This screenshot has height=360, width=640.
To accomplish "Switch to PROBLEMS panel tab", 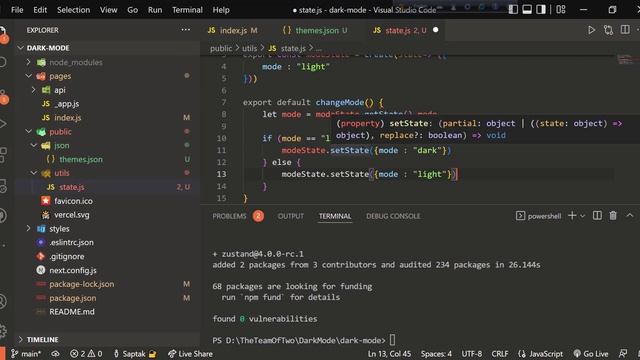I will point(229,216).
